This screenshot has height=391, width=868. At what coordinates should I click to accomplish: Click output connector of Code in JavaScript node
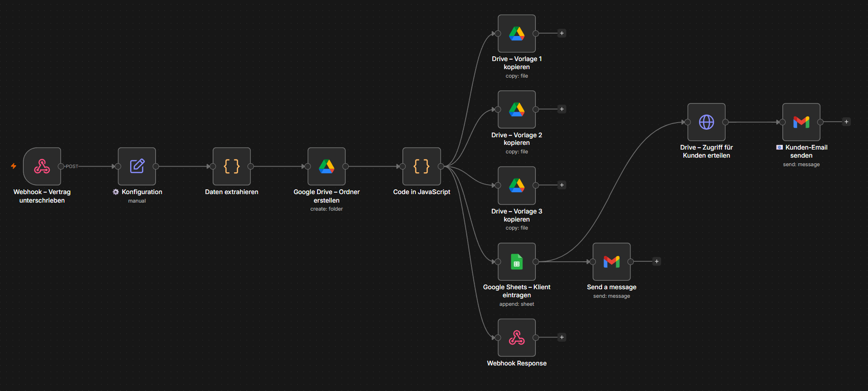(441, 166)
